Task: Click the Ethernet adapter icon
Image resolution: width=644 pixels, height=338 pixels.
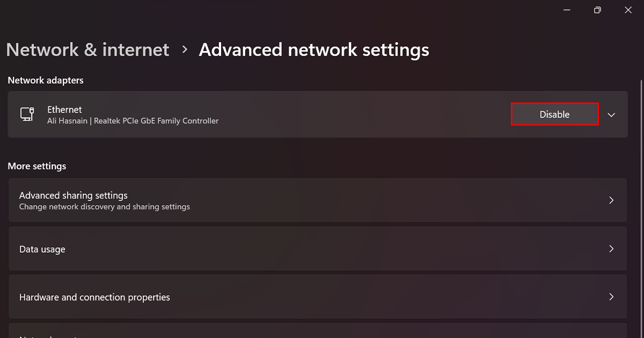Action: (x=27, y=114)
